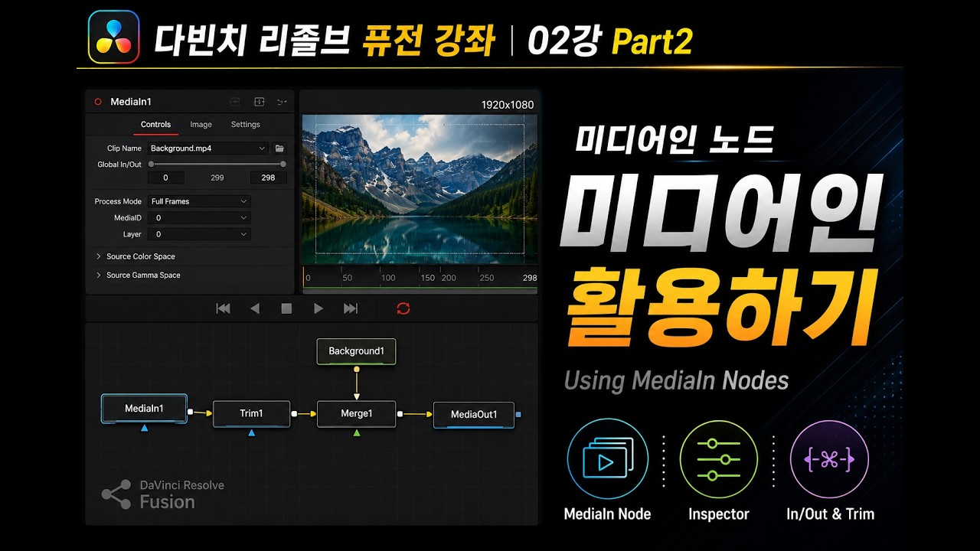Screen dimensions: 980x551
Task: Click the mountain lake viewer image
Action: pyautogui.click(x=420, y=189)
